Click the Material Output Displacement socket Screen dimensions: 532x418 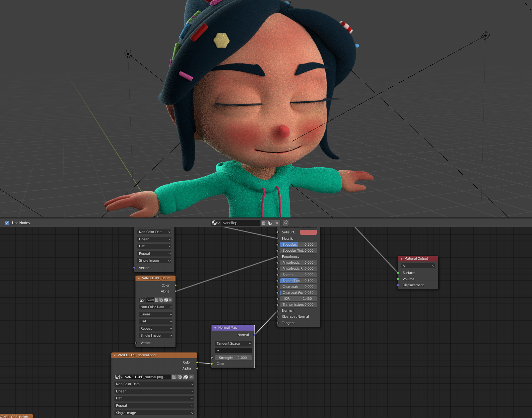click(398, 285)
